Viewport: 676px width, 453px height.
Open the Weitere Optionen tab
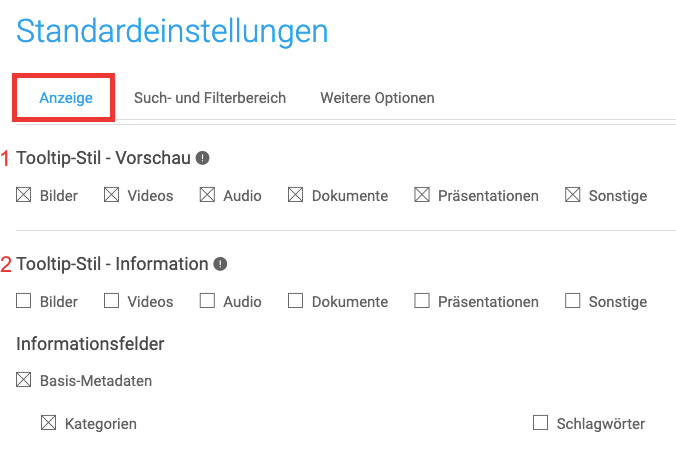point(377,98)
